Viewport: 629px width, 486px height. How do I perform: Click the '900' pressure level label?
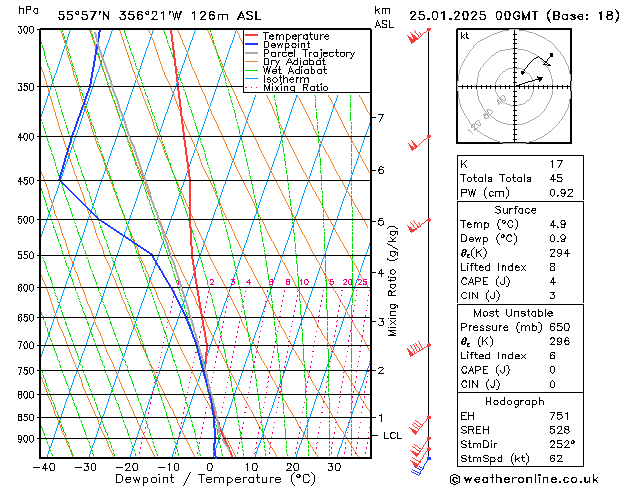point(28,439)
